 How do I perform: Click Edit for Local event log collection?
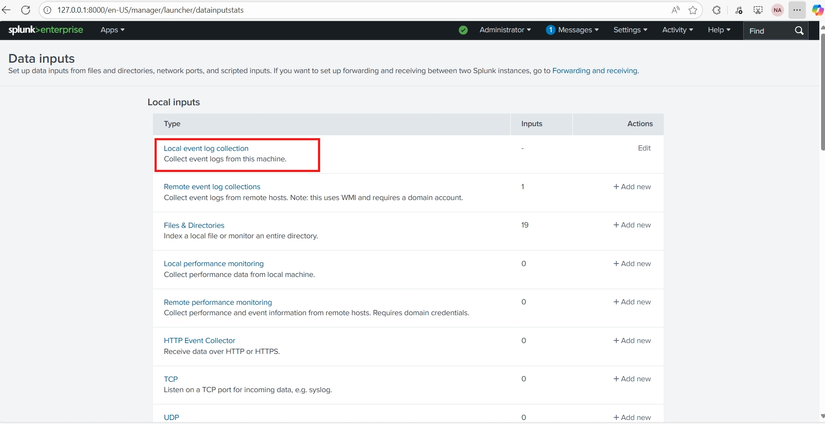click(x=645, y=148)
